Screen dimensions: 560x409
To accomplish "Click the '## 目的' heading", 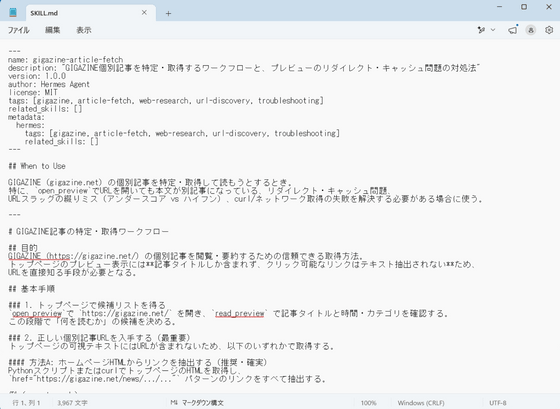I will [22, 248].
